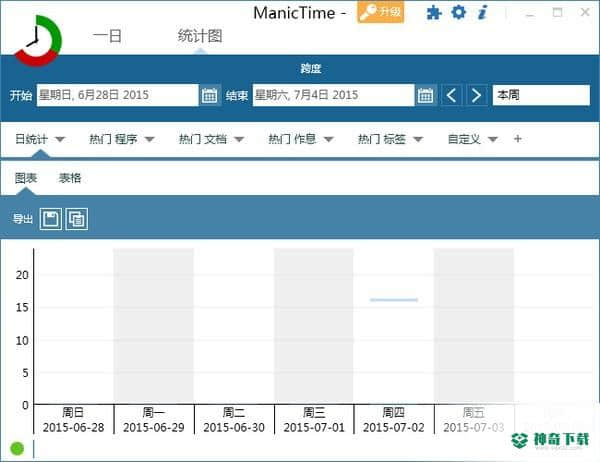Go to next period arrow
Image resolution: width=600 pixels, height=462 pixels.
[x=476, y=95]
